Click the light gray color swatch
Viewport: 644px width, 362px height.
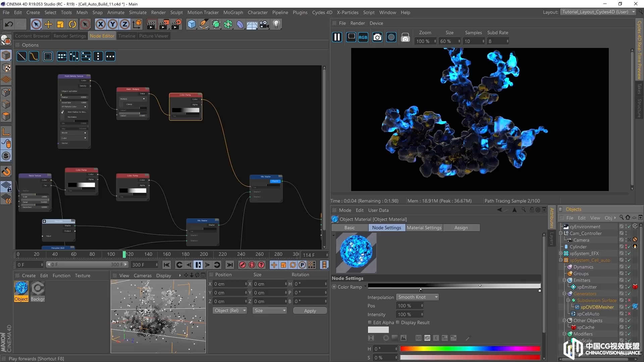(378, 329)
